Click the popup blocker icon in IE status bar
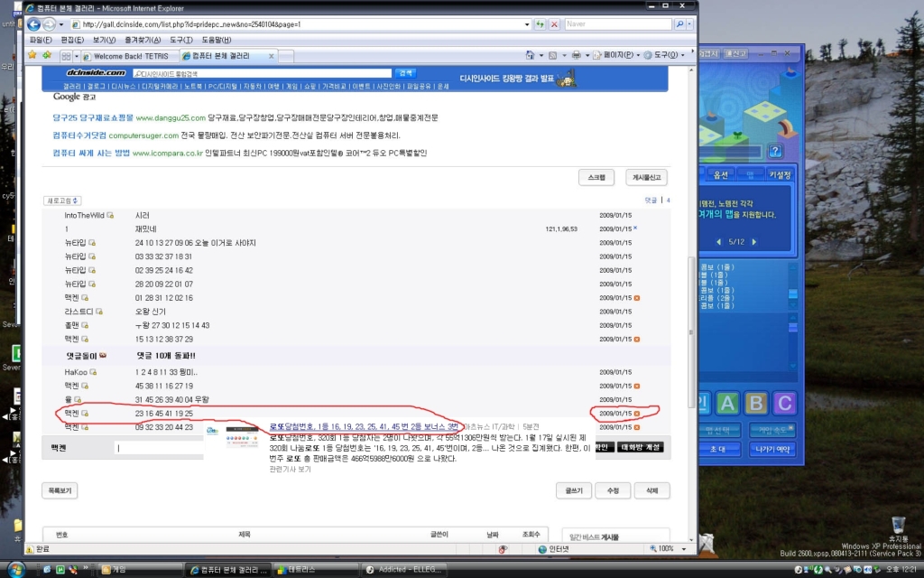The width and height of the screenshot is (924, 578). click(503, 549)
